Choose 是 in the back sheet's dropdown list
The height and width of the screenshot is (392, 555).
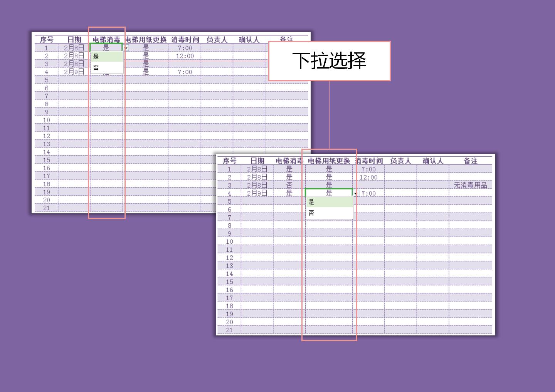point(107,57)
